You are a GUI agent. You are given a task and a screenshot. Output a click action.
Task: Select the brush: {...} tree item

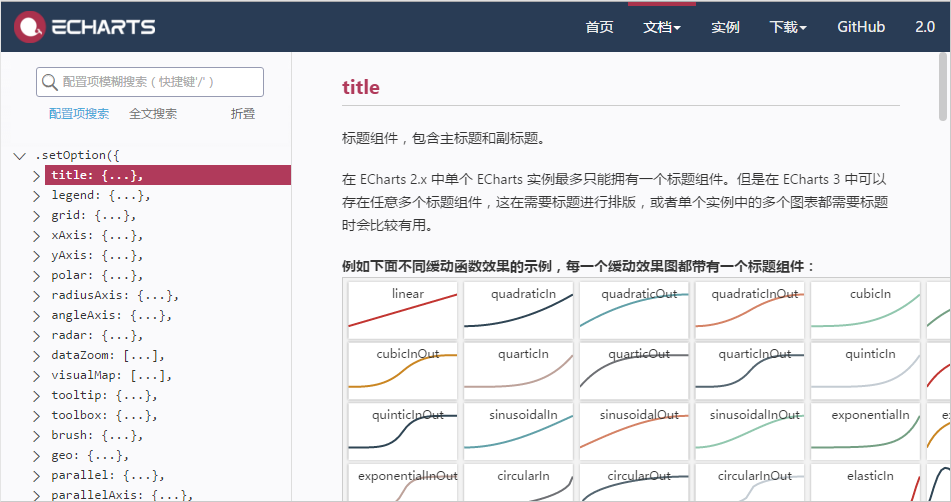(97, 435)
